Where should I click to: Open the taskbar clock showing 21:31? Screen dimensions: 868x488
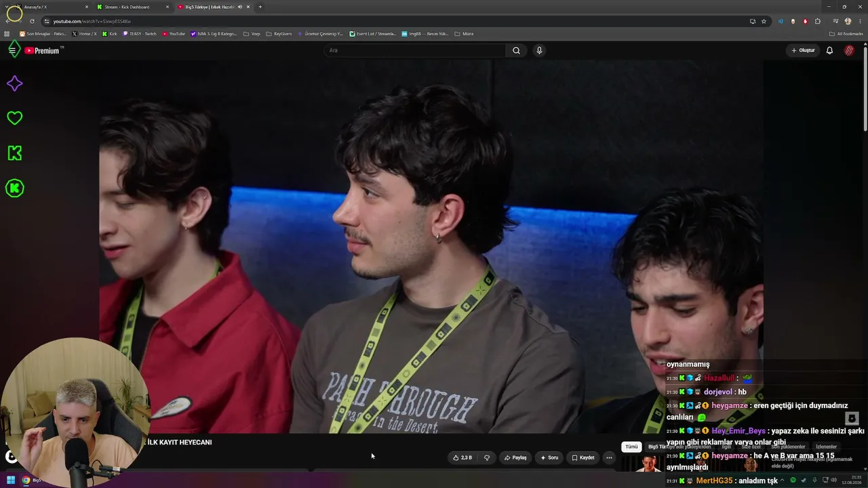click(851, 480)
